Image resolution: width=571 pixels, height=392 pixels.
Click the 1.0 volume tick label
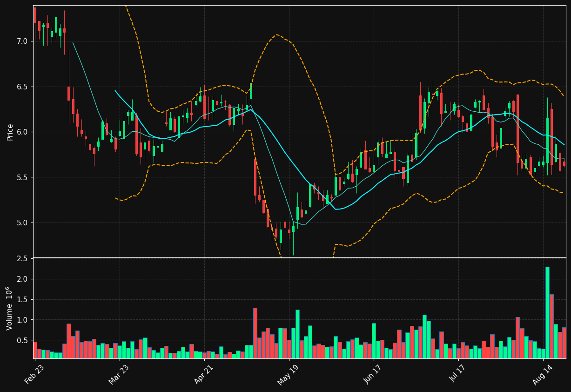pyautogui.click(x=23, y=320)
